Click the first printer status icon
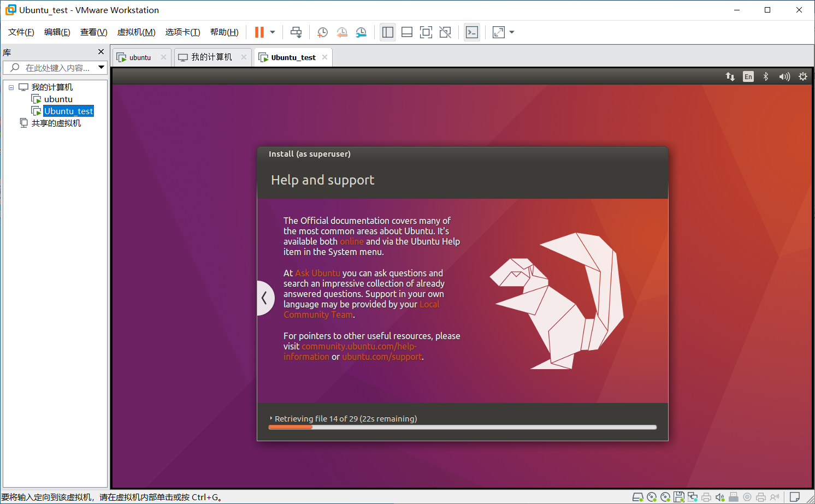 (x=706, y=497)
